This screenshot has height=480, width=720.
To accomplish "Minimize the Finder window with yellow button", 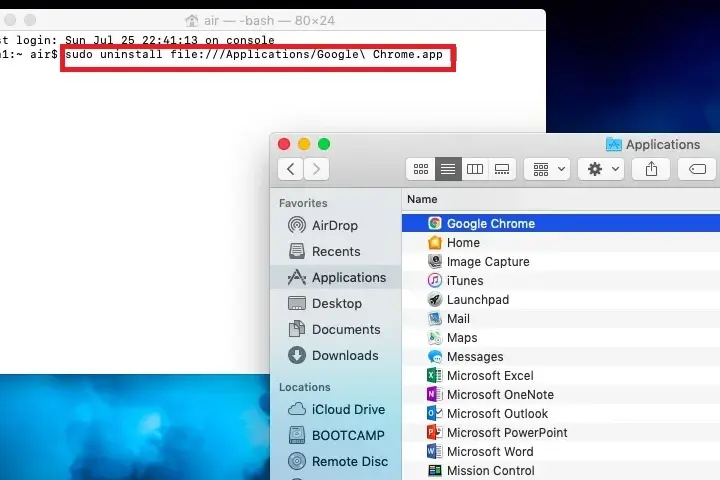I will (x=304, y=144).
